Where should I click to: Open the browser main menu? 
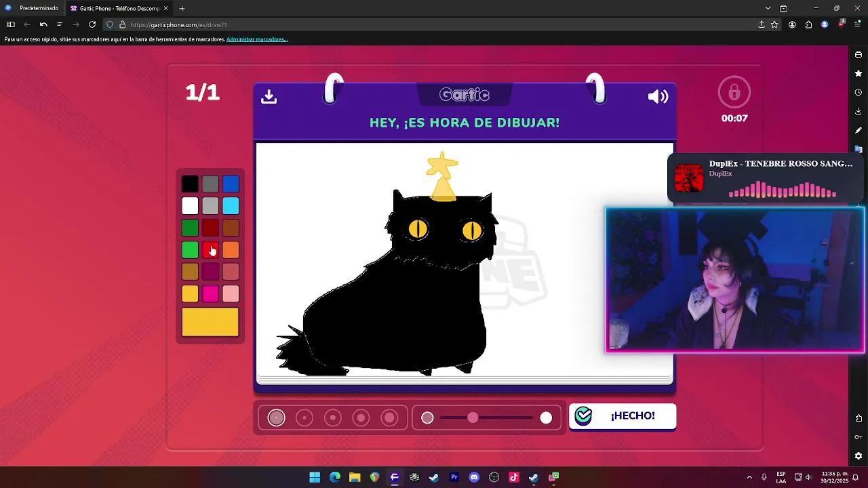(x=858, y=24)
